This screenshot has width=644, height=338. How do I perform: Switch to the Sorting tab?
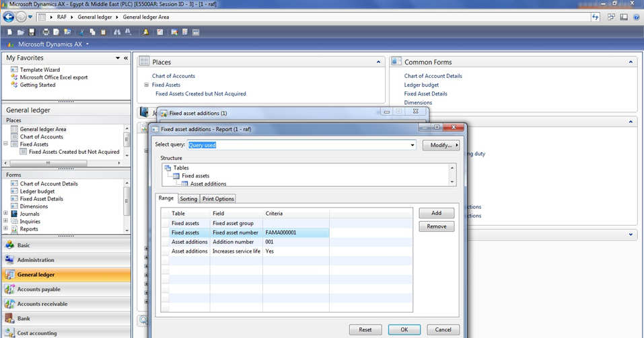tap(188, 198)
